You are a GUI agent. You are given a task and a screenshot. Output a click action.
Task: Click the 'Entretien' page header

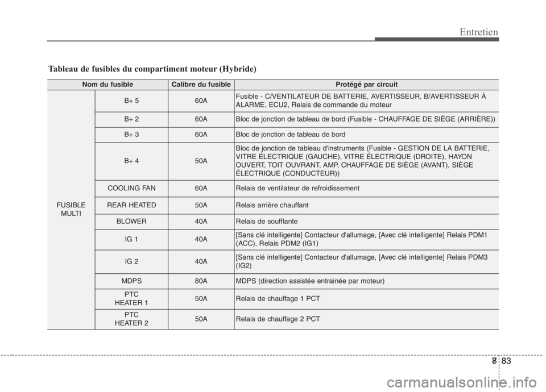pyautogui.click(x=478, y=32)
